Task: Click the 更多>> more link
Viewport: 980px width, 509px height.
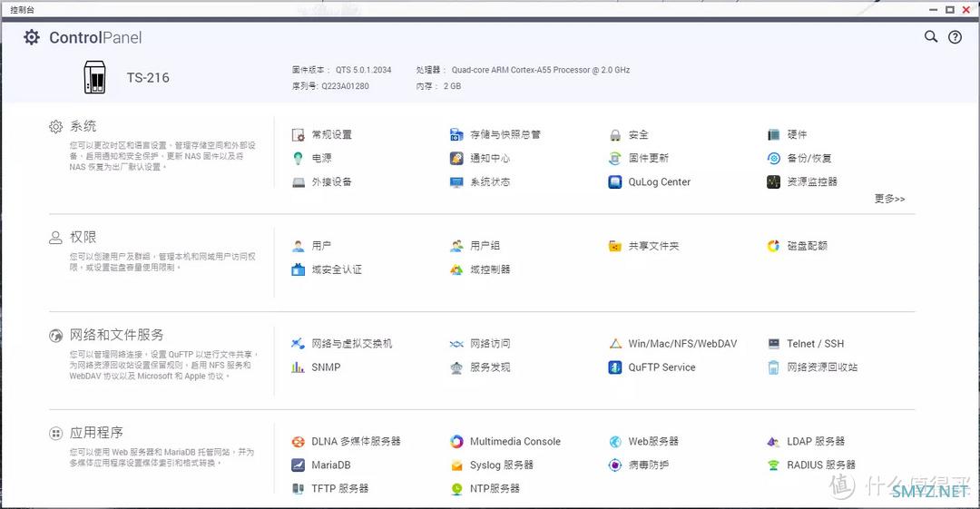Action: [889, 199]
